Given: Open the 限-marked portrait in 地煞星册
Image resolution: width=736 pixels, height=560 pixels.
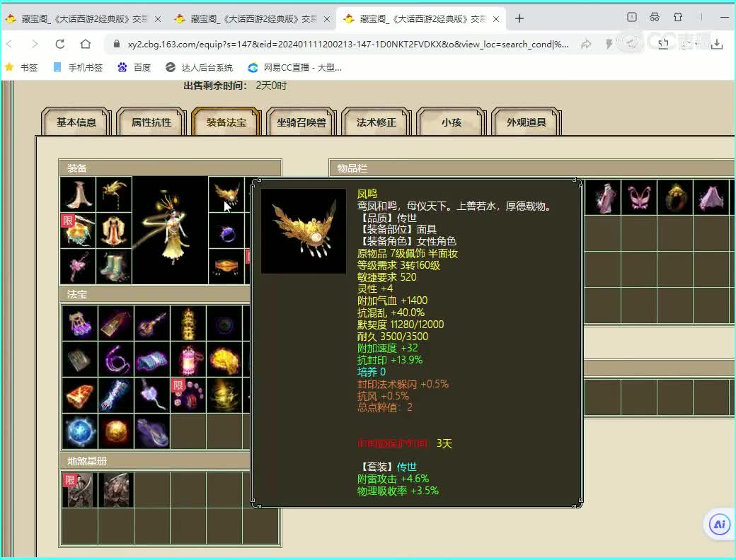Looking at the screenshot, I should click(80, 490).
